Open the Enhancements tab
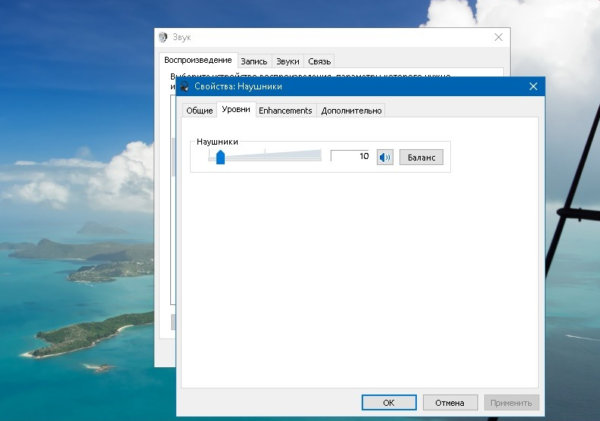This screenshot has width=600, height=421. pyautogui.click(x=285, y=110)
